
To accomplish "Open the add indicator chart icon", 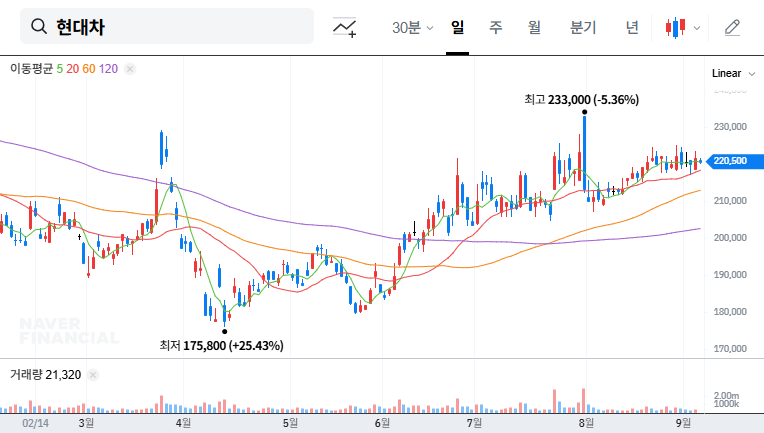I will [x=344, y=27].
